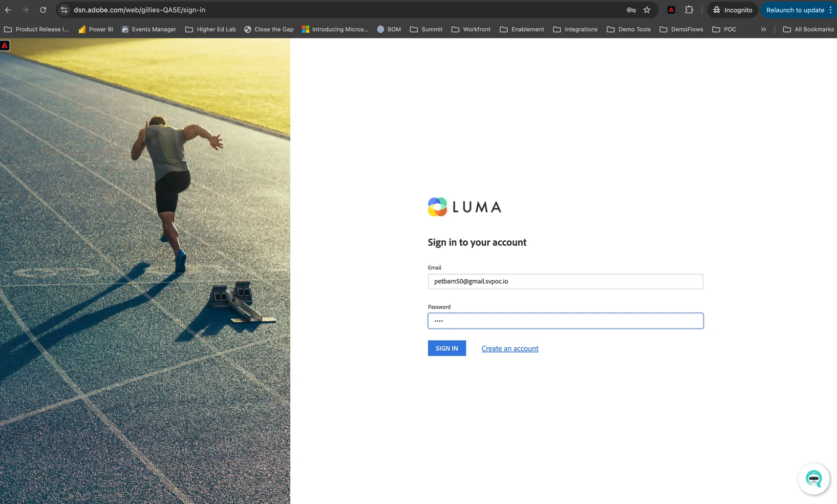Screen dimensions: 837x504
Task: Open the Power BI bookmark
Action: pyautogui.click(x=96, y=29)
